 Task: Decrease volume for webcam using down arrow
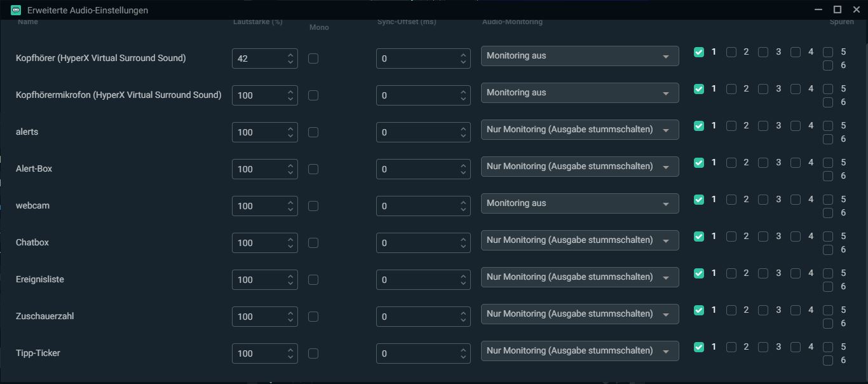pyautogui.click(x=290, y=210)
